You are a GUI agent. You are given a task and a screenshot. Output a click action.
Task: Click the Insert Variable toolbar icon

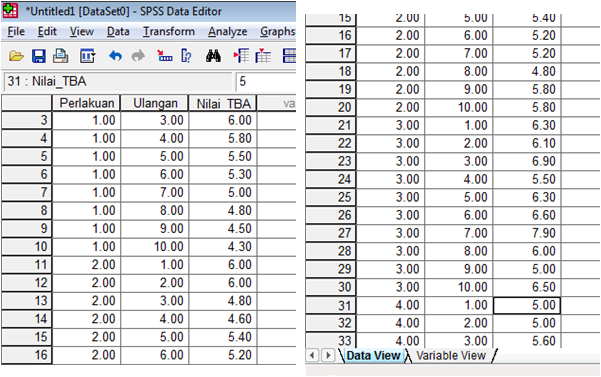point(263,56)
